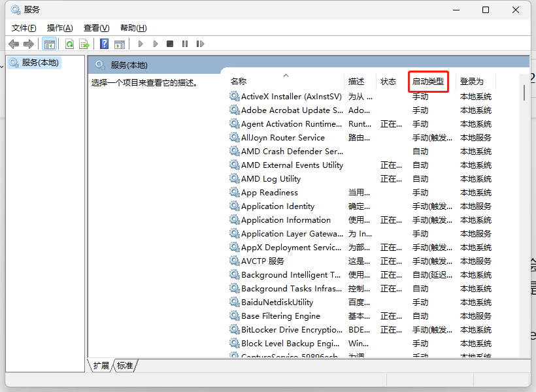Click the Pause Service icon
This screenshot has width=536, height=392.
click(x=186, y=43)
